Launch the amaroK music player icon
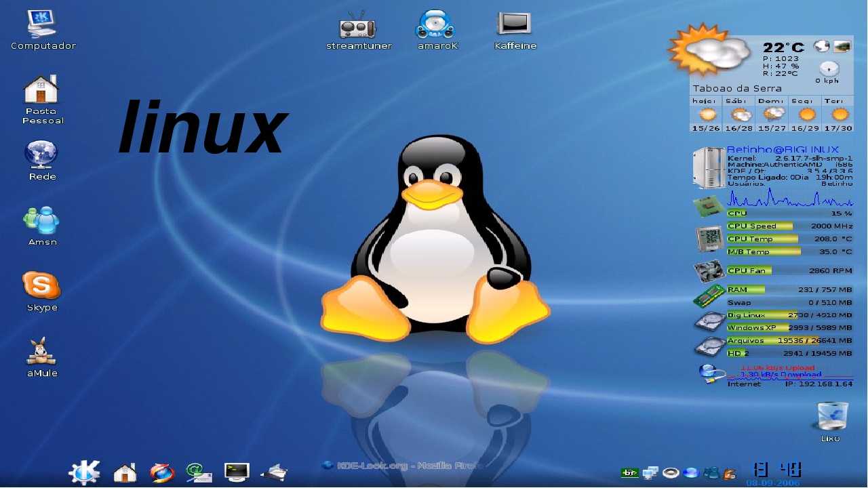 click(437, 30)
